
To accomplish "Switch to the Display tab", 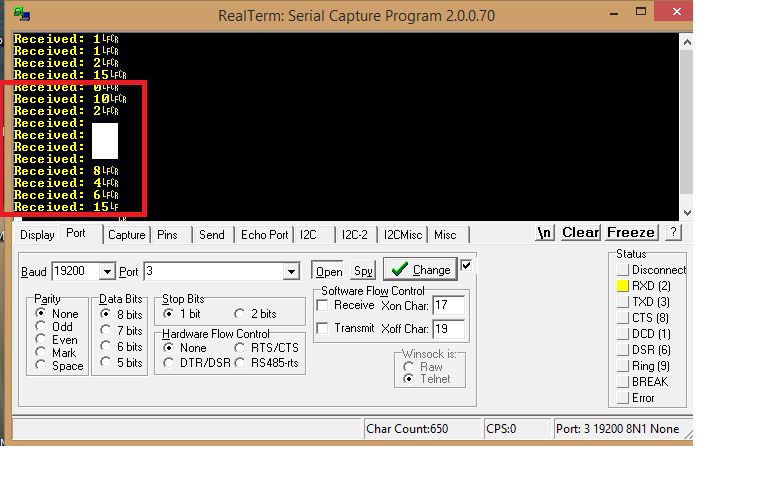I will pos(37,235).
